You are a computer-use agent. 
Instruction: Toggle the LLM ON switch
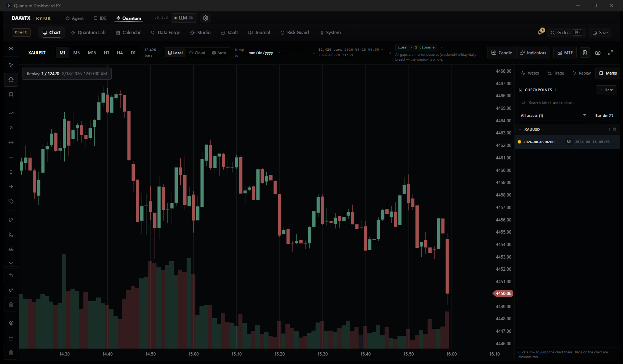pos(184,18)
